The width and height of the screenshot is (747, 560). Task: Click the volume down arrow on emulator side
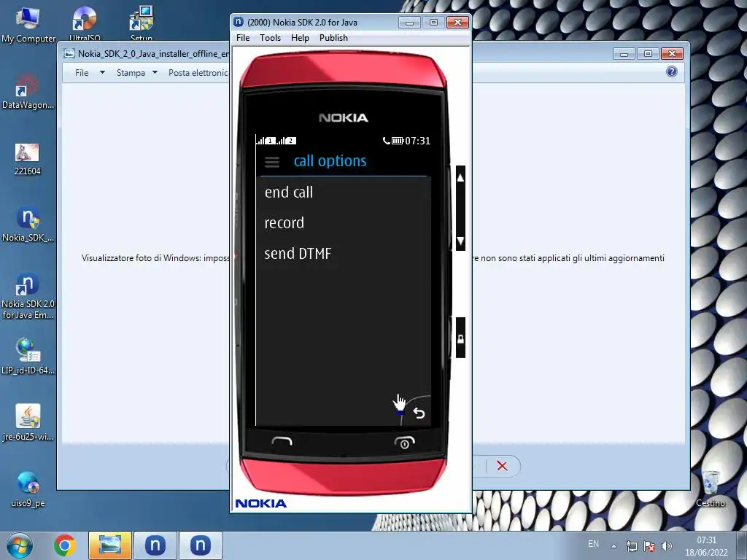coord(460,241)
